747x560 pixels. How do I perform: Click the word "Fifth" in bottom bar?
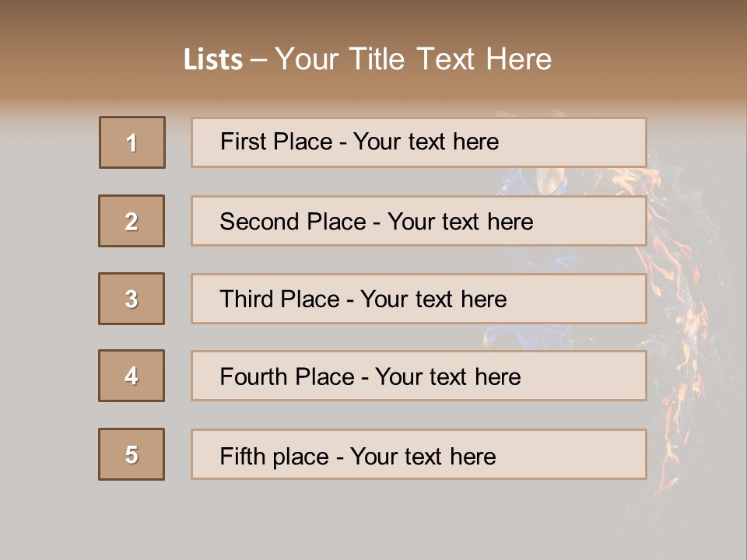(x=244, y=456)
